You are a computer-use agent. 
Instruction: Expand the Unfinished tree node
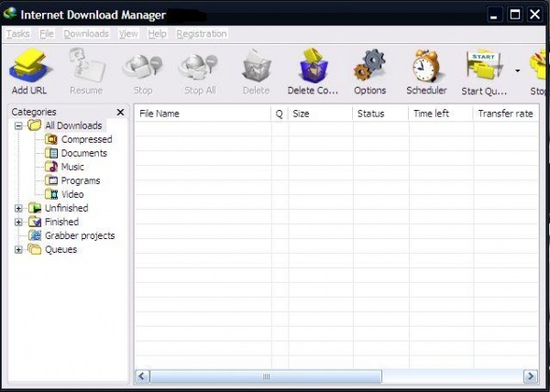(18, 209)
